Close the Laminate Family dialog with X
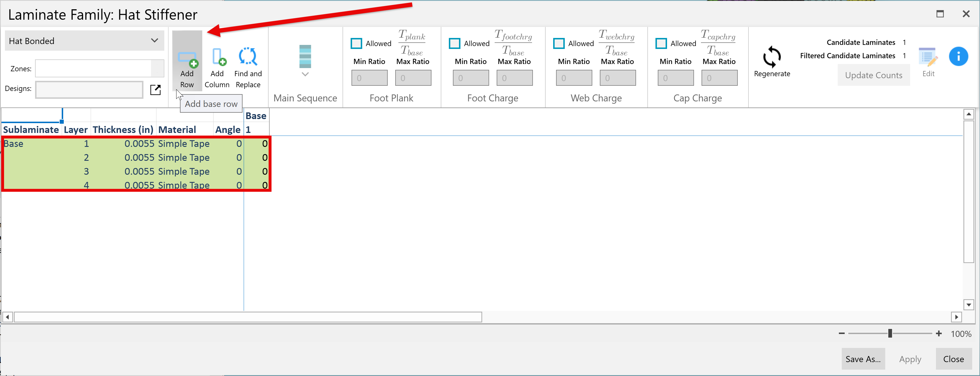Image resolution: width=980 pixels, height=376 pixels. (x=966, y=14)
